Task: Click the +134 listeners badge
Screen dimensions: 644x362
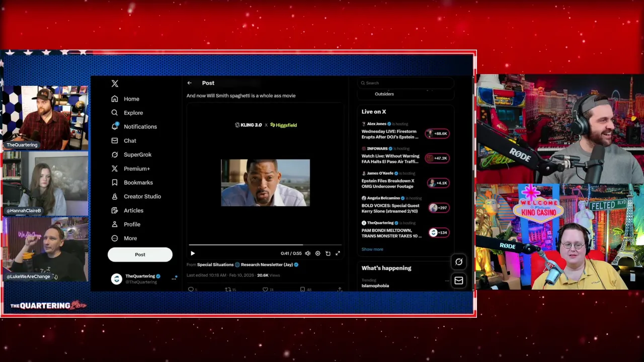Action: 439,232
